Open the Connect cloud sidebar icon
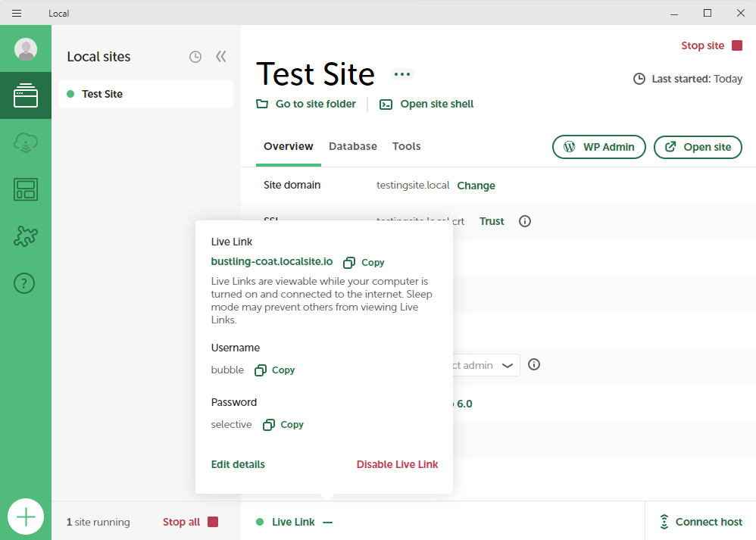Screen dimensions: 756x540 point(26,142)
